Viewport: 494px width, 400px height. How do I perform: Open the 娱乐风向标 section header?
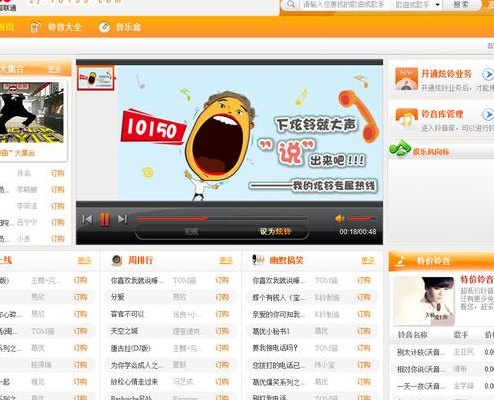[x=431, y=152]
